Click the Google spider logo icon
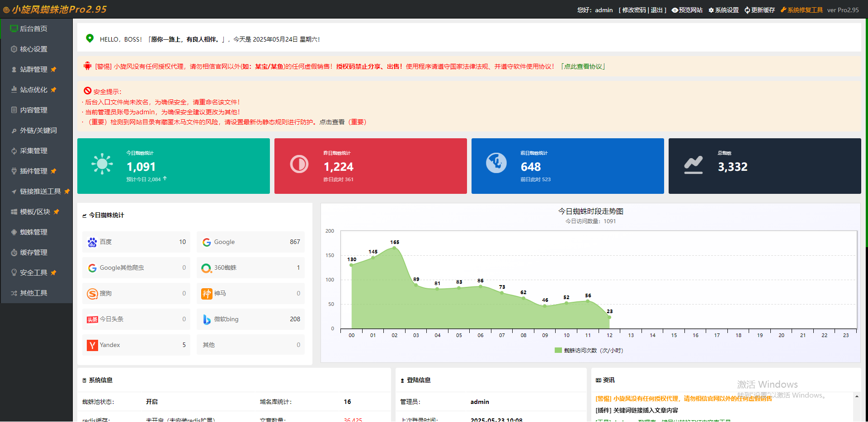Screen dimensions: 868x422 coord(207,242)
